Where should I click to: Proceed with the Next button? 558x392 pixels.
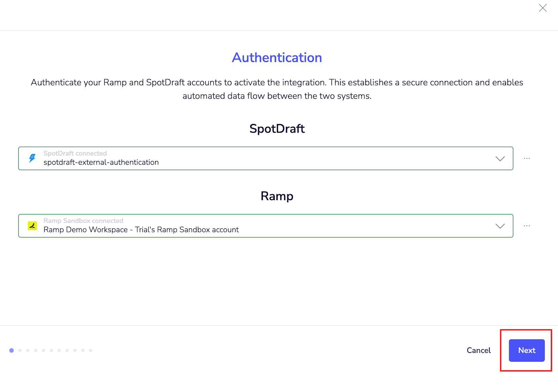point(527,350)
